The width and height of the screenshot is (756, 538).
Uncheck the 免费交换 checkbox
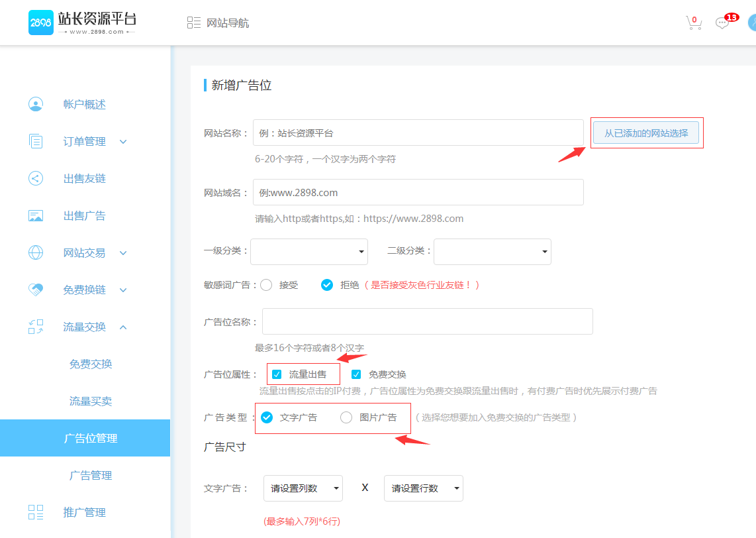pyautogui.click(x=356, y=374)
